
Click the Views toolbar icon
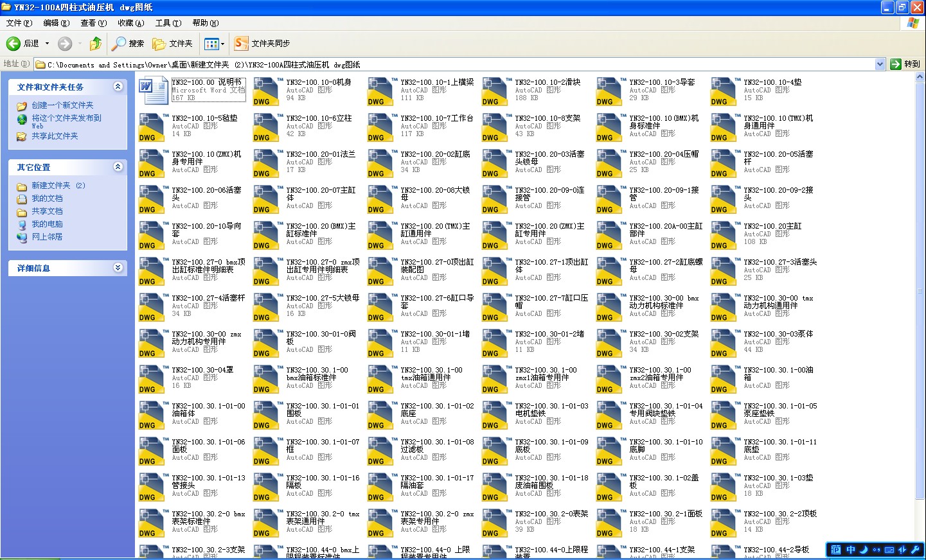(212, 44)
